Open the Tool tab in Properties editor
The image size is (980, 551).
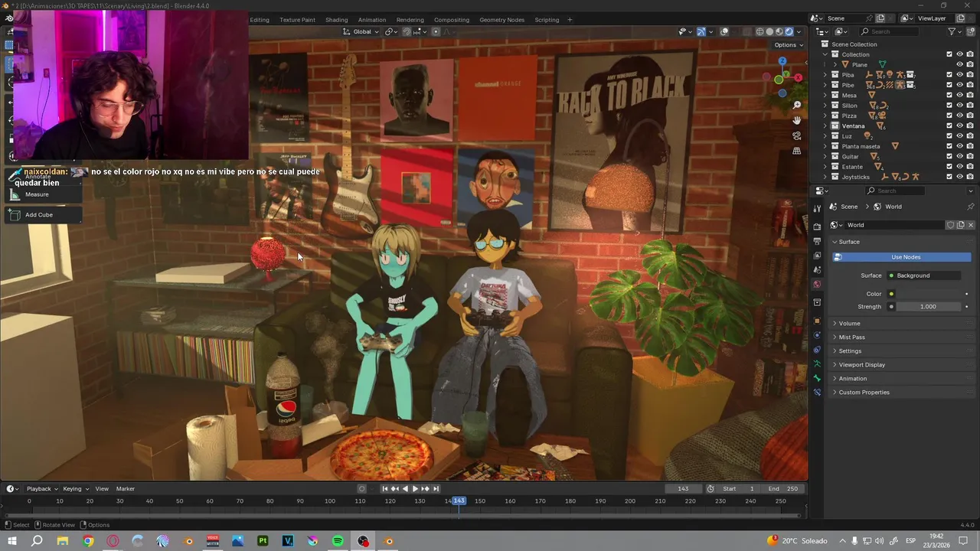tap(817, 209)
